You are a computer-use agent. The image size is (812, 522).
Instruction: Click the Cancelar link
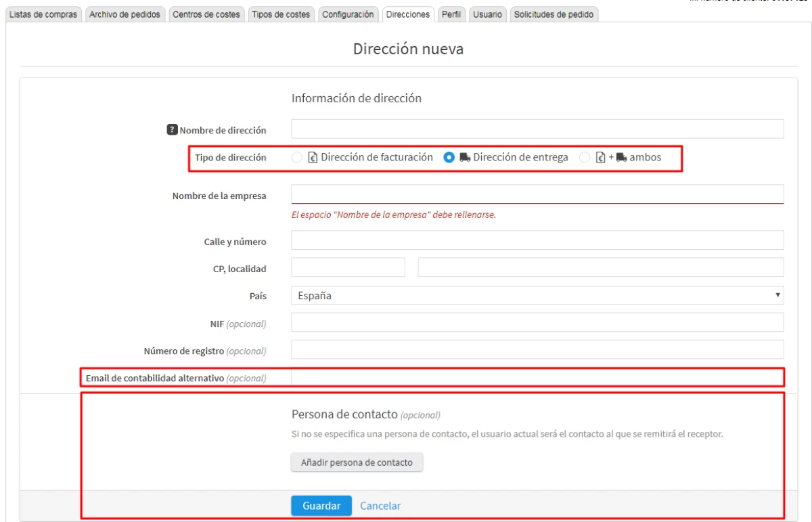click(380, 506)
